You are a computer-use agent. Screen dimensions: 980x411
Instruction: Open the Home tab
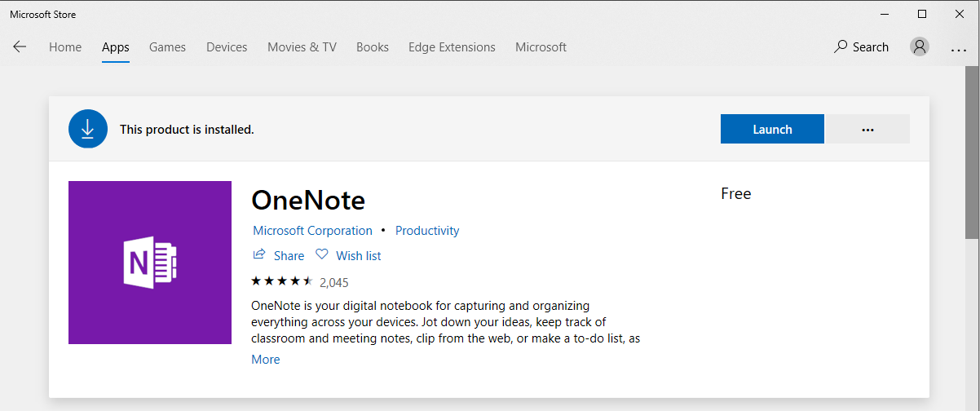[x=65, y=47]
